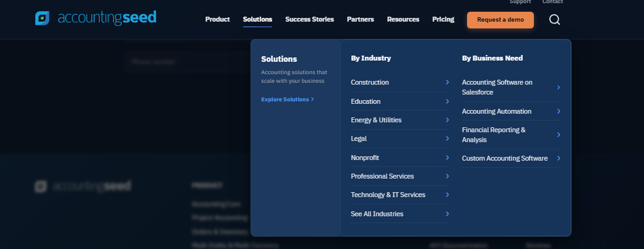Viewport: 644px width, 249px height.
Task: Click chevron beside See All Industries
Action: pyautogui.click(x=447, y=214)
